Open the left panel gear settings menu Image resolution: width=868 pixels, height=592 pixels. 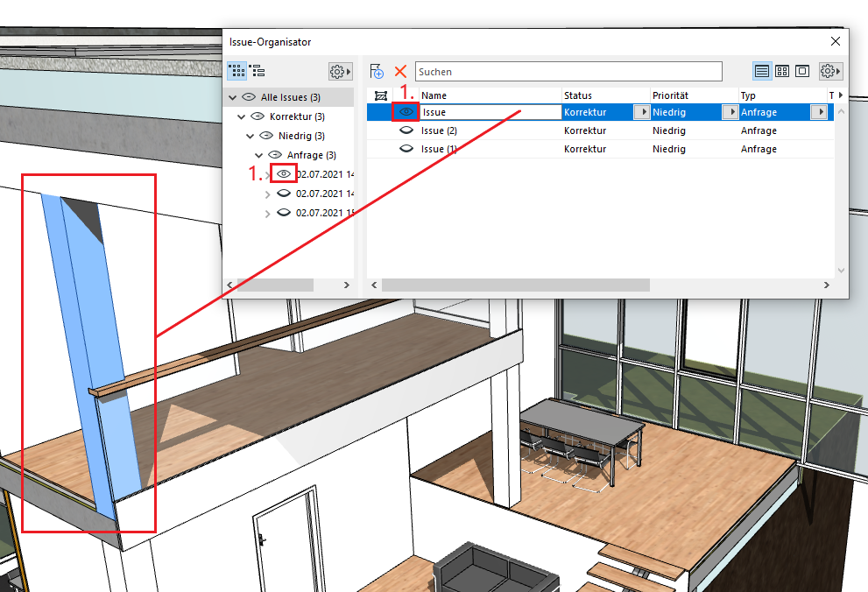[x=339, y=71]
